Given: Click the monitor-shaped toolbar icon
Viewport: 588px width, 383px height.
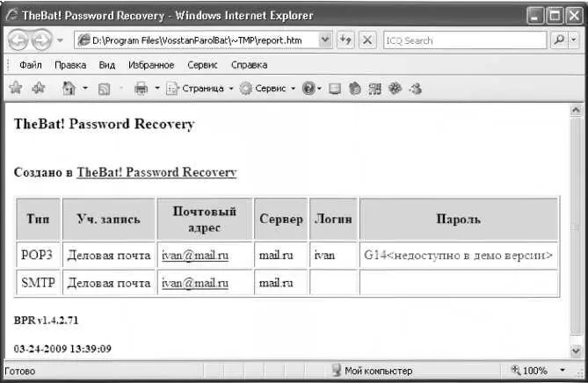Looking at the screenshot, I should 335,89.
